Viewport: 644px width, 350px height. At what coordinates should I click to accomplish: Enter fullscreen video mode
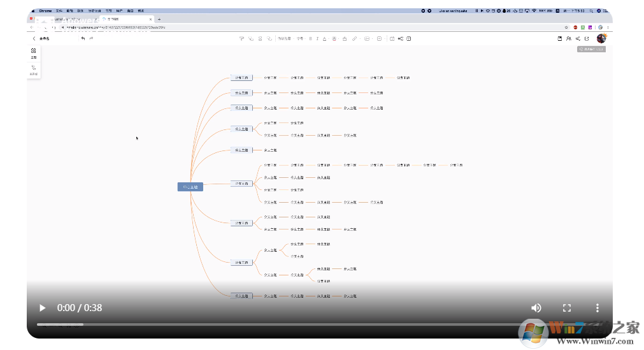tap(566, 308)
